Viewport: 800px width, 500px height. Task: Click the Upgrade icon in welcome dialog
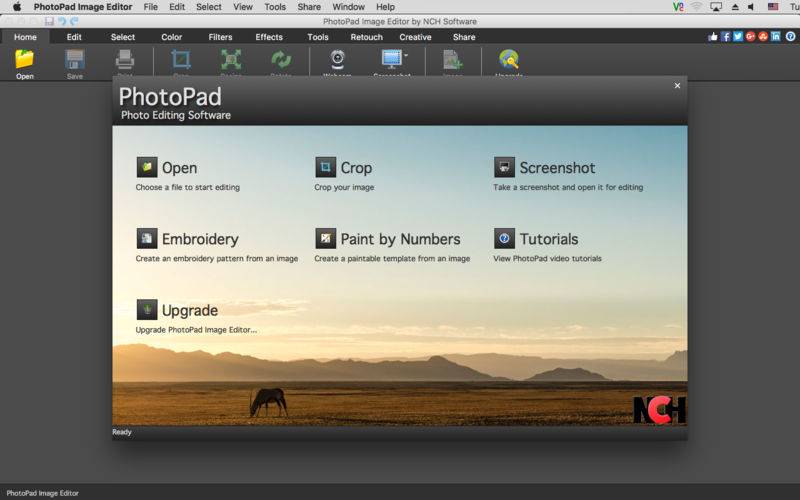[147, 310]
